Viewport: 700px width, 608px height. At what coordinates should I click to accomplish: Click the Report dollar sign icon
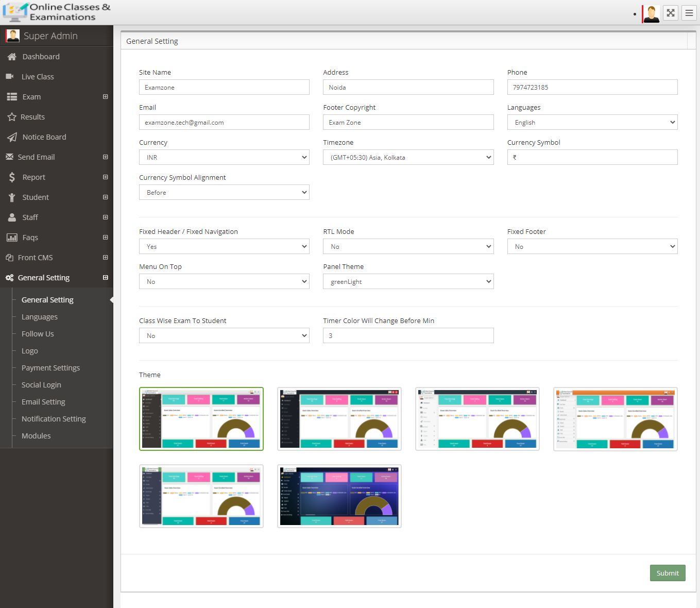[x=12, y=177]
